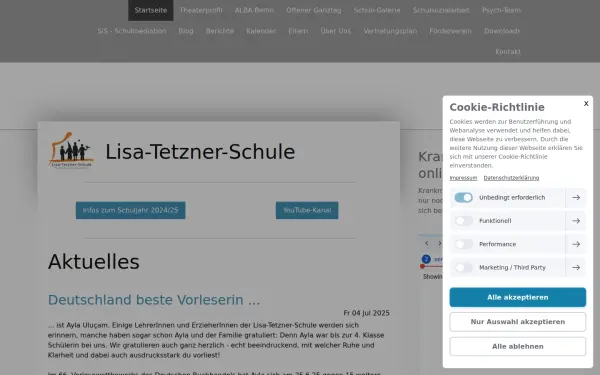This screenshot has height=375, width=600.
Task: Open Förderverein menu item
Action: coord(450,31)
